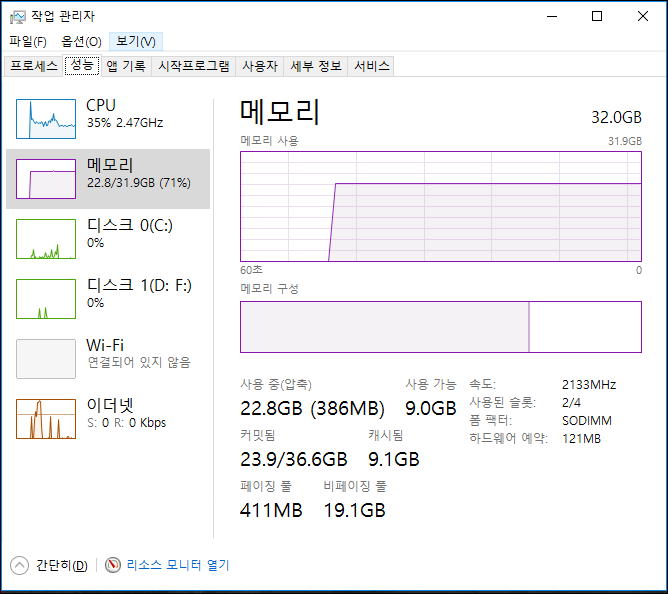Switch to the 세부 정보 tab
This screenshot has height=594, width=668.
pos(315,66)
